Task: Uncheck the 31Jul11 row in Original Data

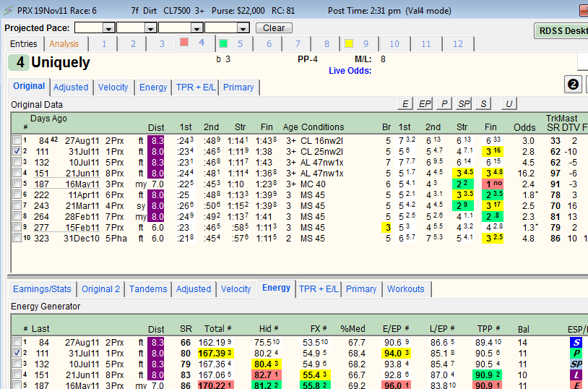Action: [x=17, y=151]
